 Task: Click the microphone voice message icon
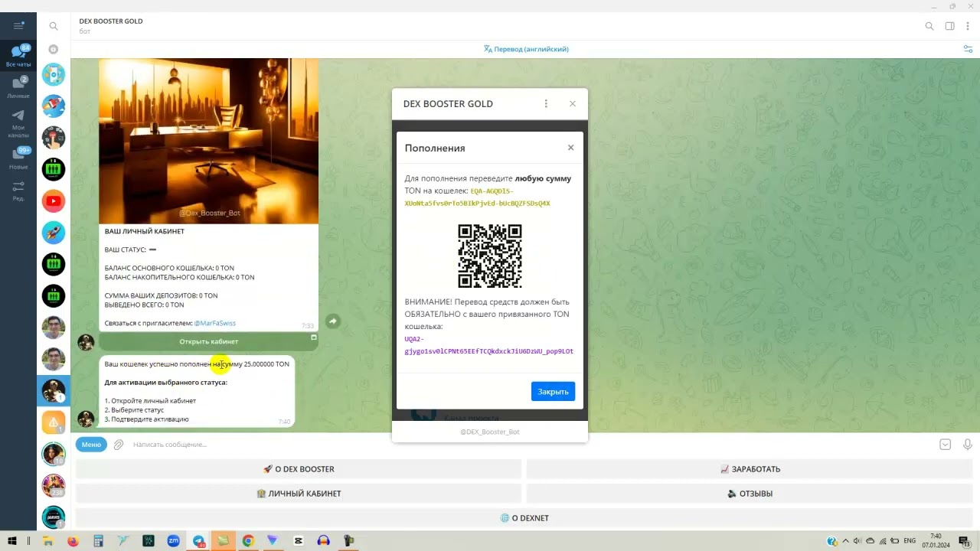pyautogui.click(x=968, y=445)
